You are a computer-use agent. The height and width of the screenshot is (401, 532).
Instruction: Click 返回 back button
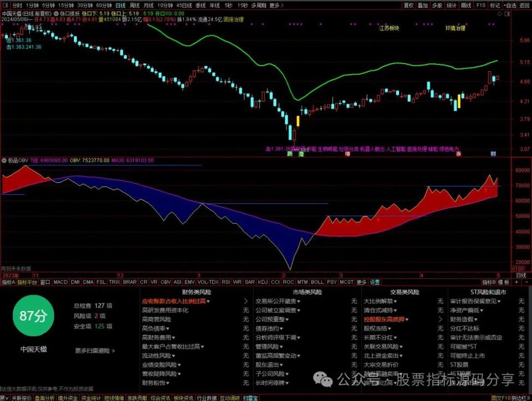[525, 5]
